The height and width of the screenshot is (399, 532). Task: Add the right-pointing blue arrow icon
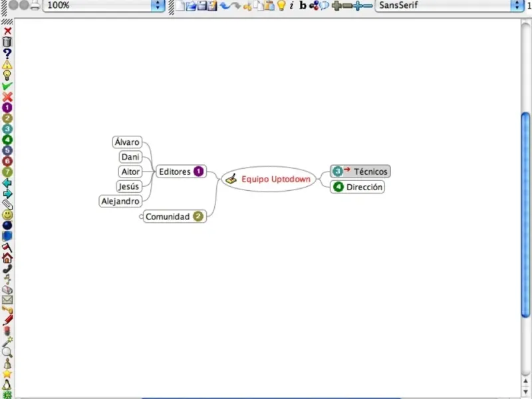[x=7, y=194]
